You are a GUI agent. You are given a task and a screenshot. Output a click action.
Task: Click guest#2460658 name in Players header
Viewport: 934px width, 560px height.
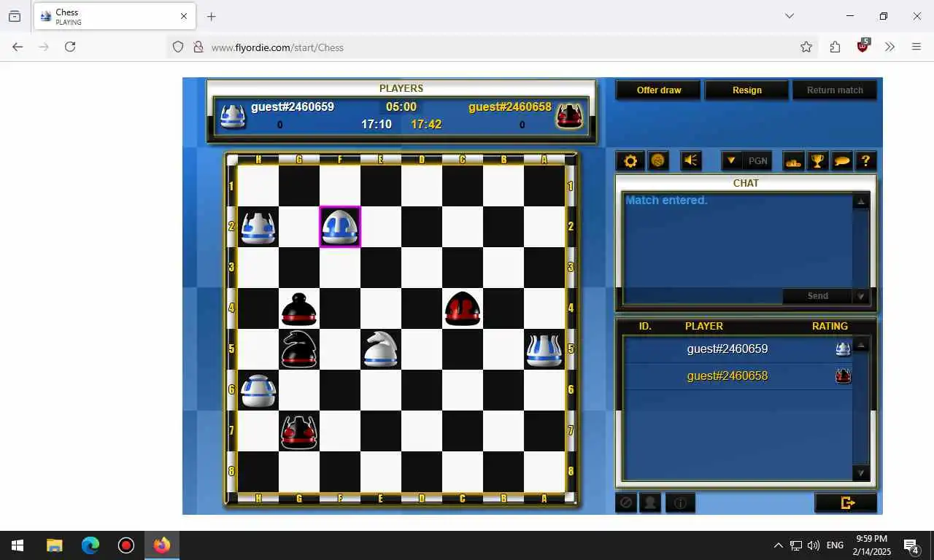[x=510, y=107]
